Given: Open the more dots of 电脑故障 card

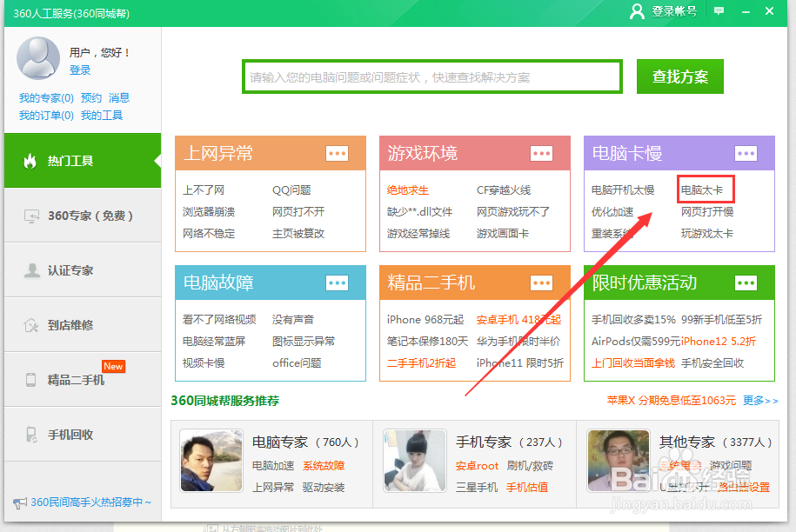Looking at the screenshot, I should coord(337,283).
